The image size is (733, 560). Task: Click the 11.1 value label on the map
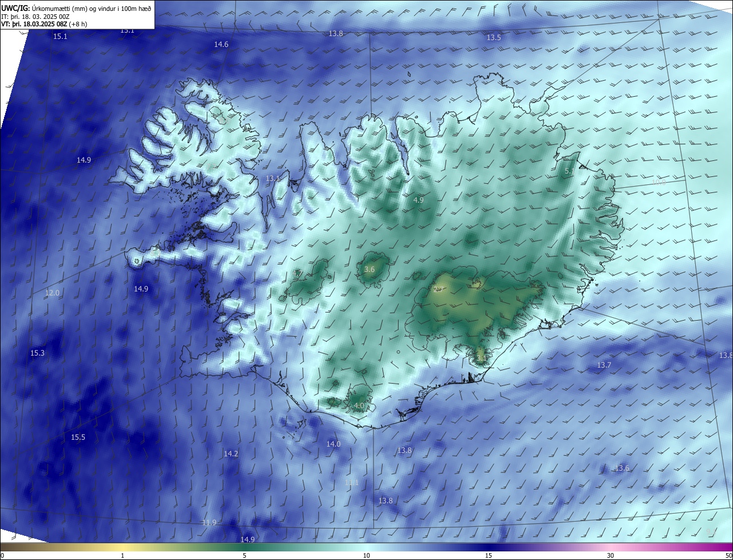coord(352,483)
